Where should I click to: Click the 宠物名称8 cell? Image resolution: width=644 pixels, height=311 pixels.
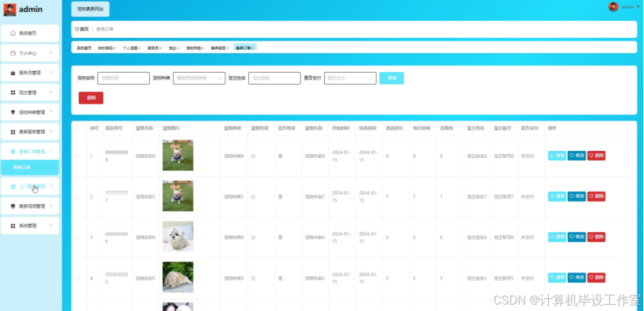click(146, 157)
